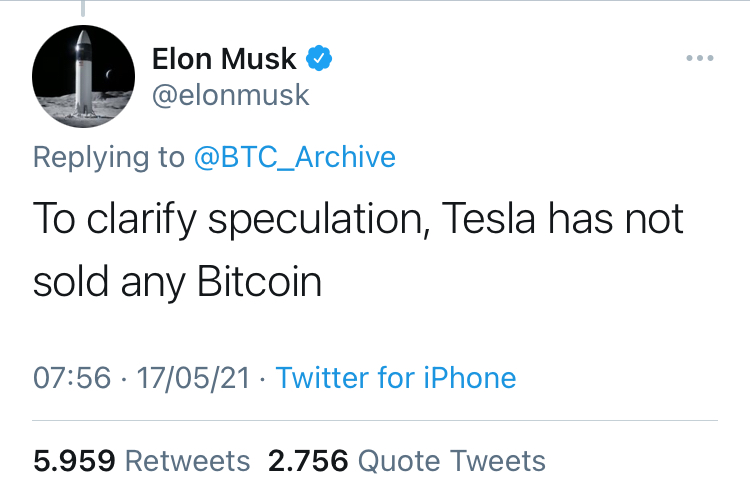Click the 'Replying to' label
Viewport: 750px width, 496px height.
[x=109, y=157]
